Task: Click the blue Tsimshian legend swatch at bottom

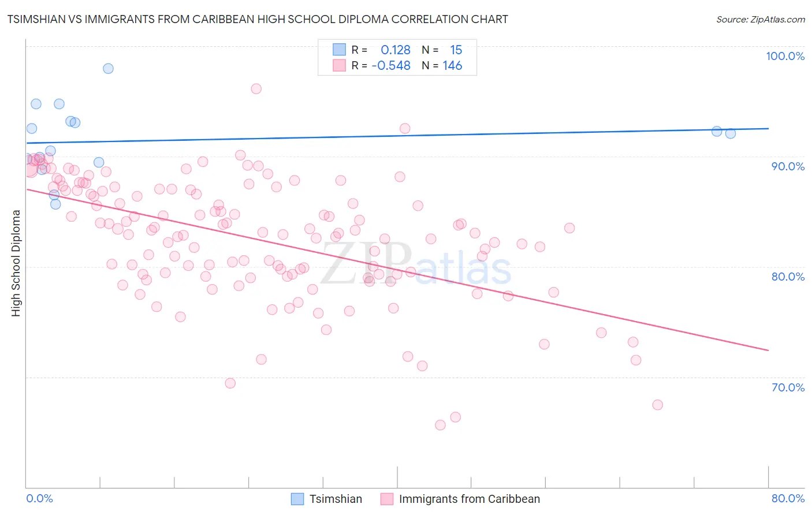Action: point(297,499)
